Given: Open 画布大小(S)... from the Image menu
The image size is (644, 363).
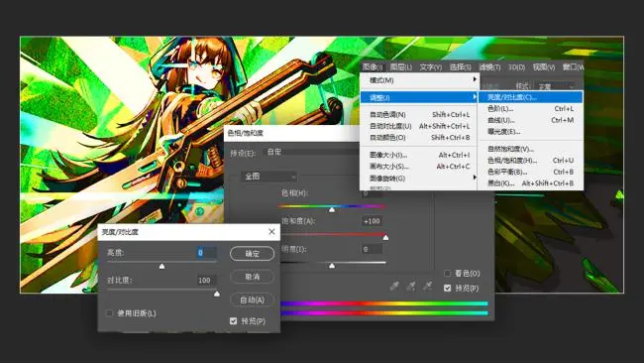Looking at the screenshot, I should coord(418,167).
